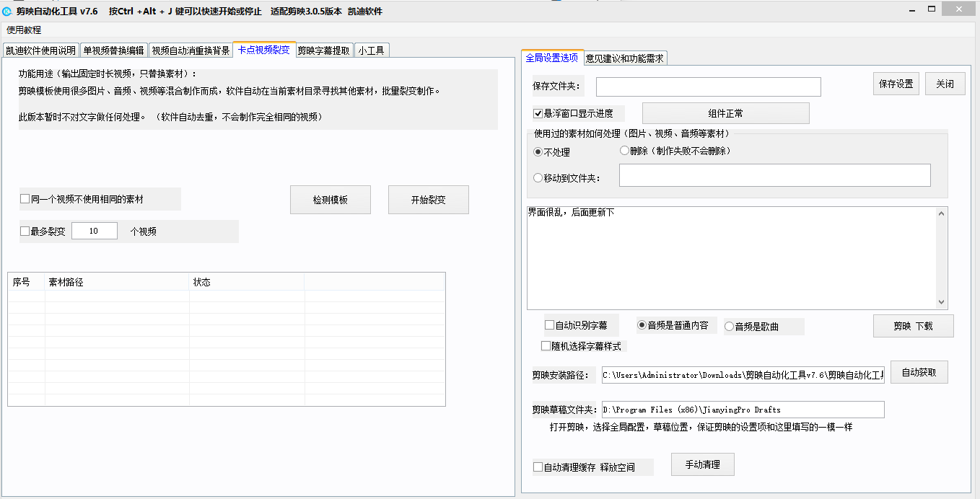Switch to 意见建议和功能需求 tab
The height and width of the screenshot is (499, 980).
tap(625, 58)
